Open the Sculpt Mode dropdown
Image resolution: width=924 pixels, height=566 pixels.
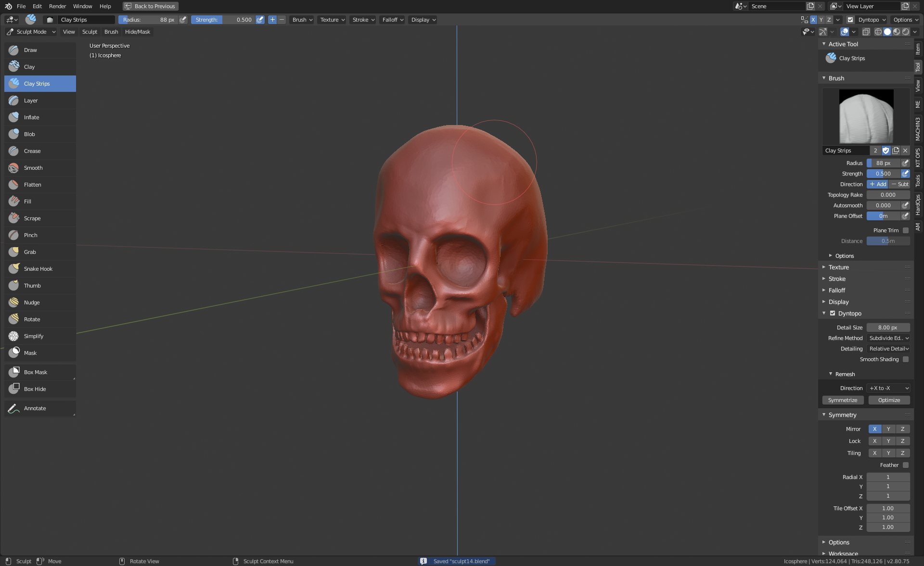[x=31, y=32]
